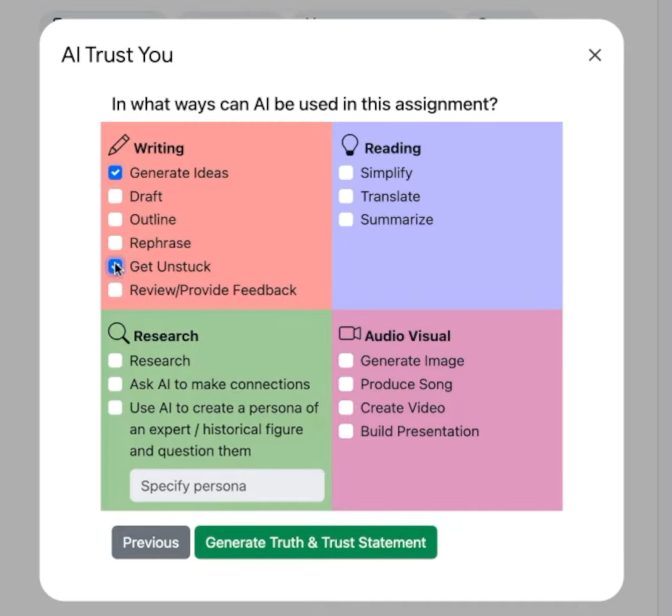Uncheck the Generate Ideas checkbox

tap(115, 173)
